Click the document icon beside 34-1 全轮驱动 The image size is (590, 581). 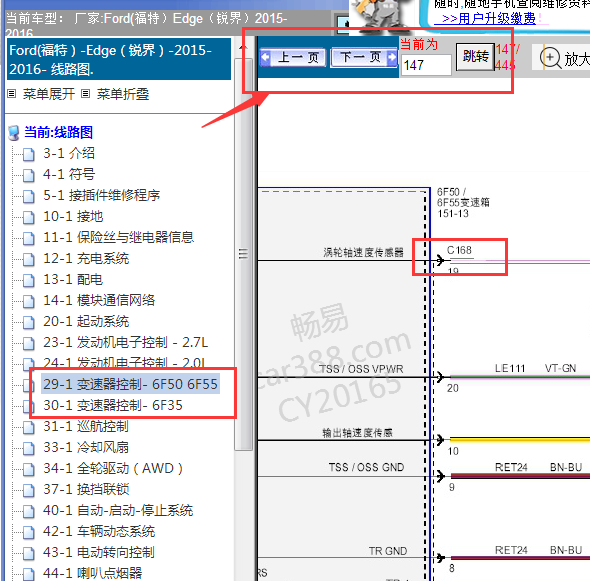point(29,470)
